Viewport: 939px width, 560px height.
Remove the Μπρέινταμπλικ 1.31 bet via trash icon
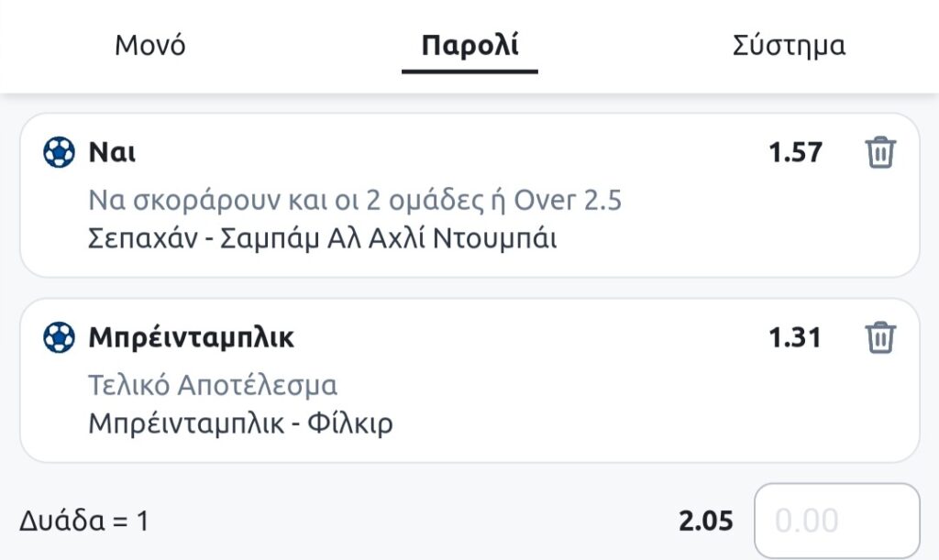tap(880, 337)
